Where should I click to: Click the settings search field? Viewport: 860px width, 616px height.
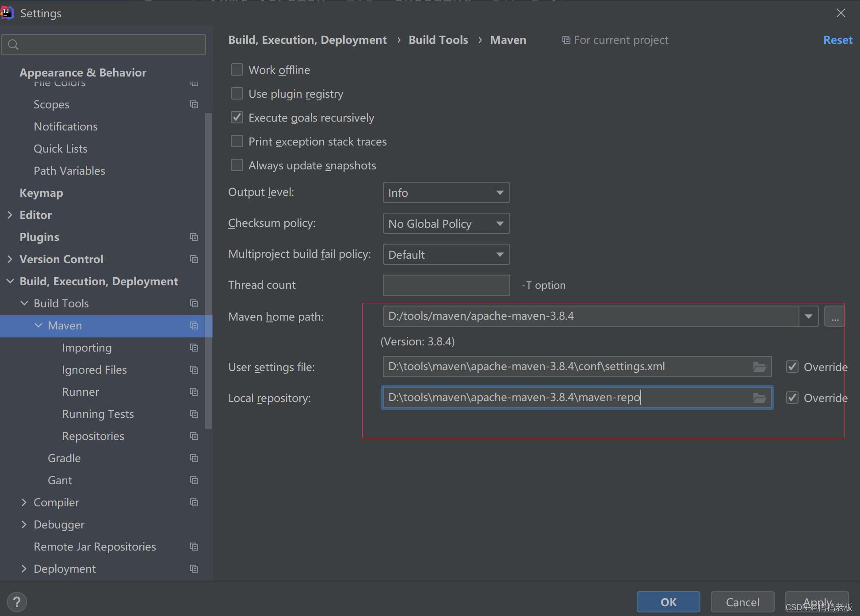point(103,45)
